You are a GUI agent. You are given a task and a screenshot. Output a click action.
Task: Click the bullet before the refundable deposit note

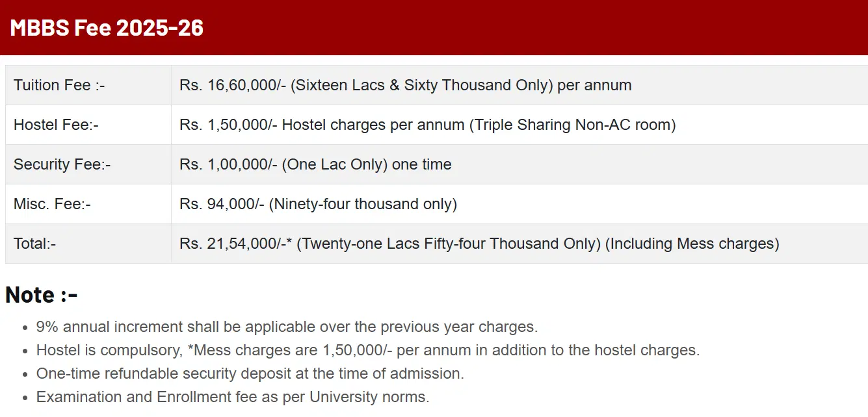click(x=25, y=374)
